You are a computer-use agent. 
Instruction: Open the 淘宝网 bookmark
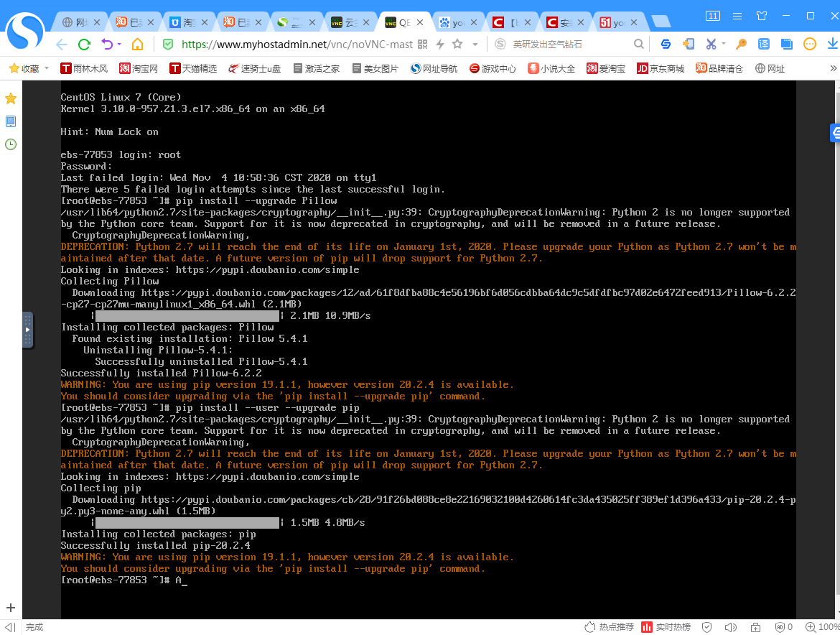139,68
